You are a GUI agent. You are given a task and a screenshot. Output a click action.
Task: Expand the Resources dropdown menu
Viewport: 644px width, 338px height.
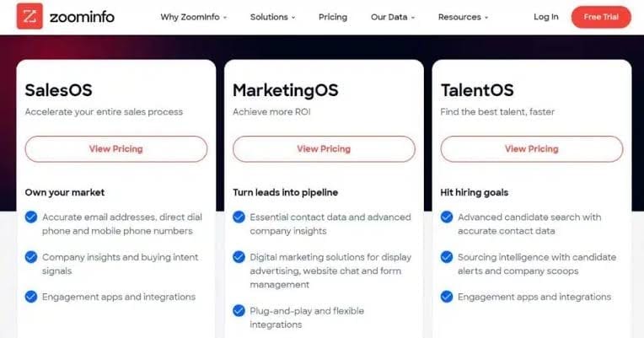[x=464, y=17]
